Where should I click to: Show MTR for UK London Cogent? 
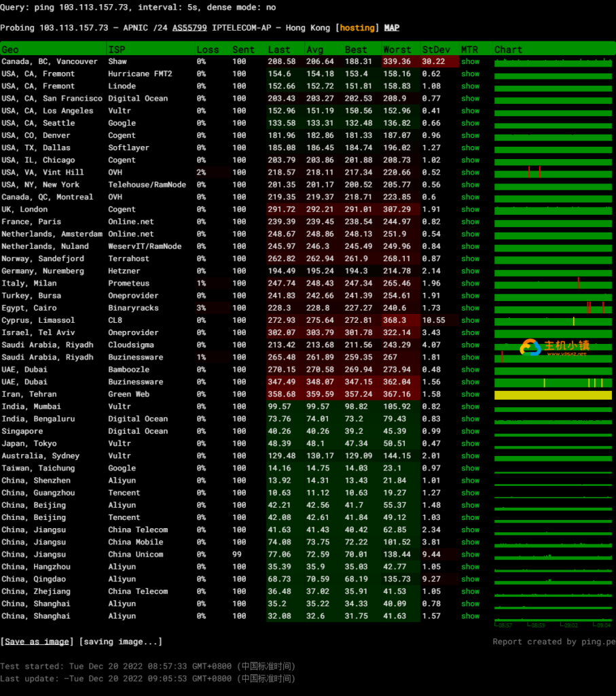tap(470, 209)
